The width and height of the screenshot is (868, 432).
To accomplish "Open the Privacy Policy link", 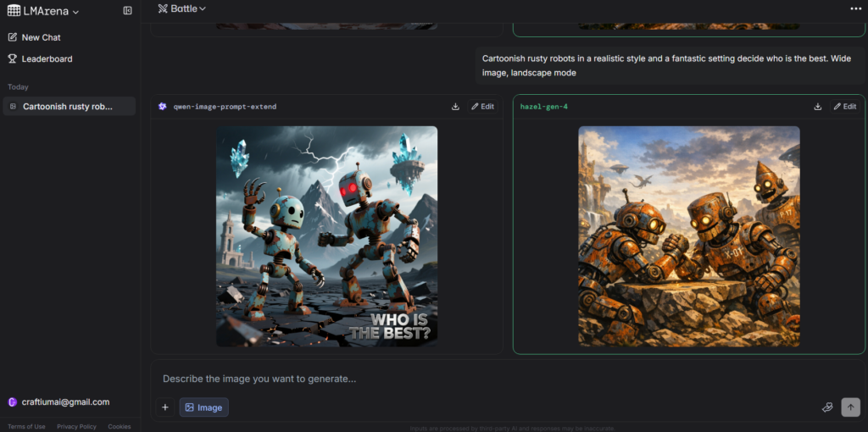I will tap(76, 426).
